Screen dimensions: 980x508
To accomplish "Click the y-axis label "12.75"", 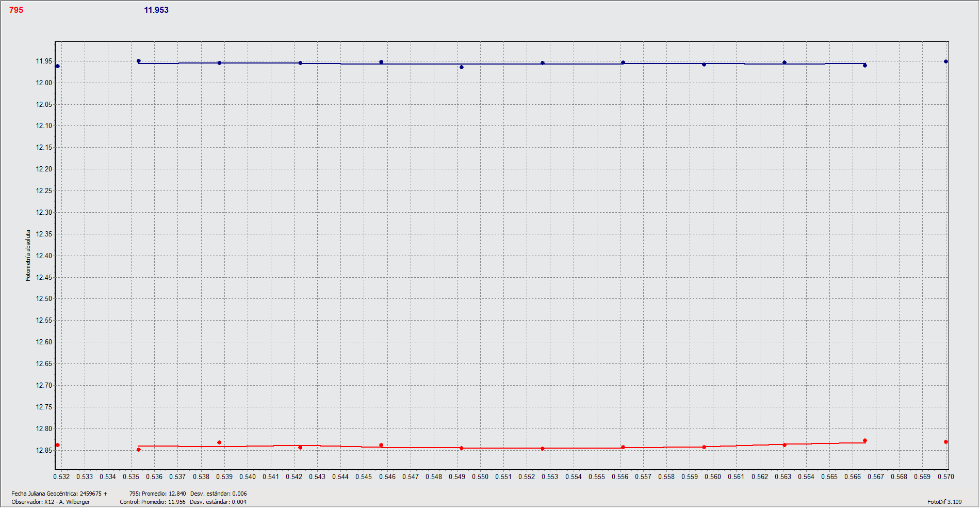I will click(44, 407).
